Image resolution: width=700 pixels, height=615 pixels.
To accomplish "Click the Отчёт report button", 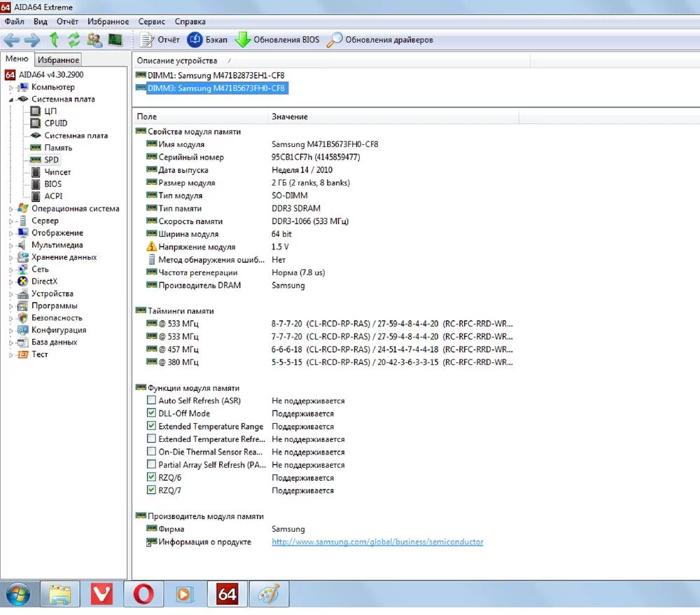I will 160,40.
